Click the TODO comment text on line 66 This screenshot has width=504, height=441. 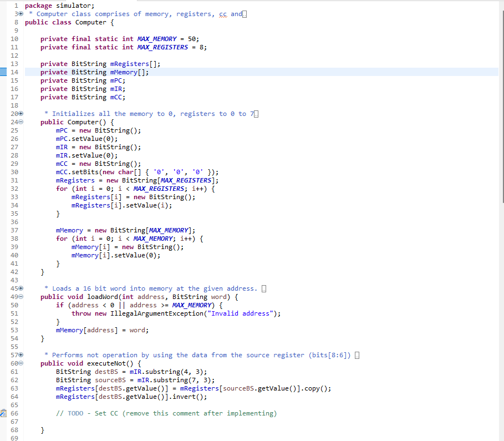[75, 413]
